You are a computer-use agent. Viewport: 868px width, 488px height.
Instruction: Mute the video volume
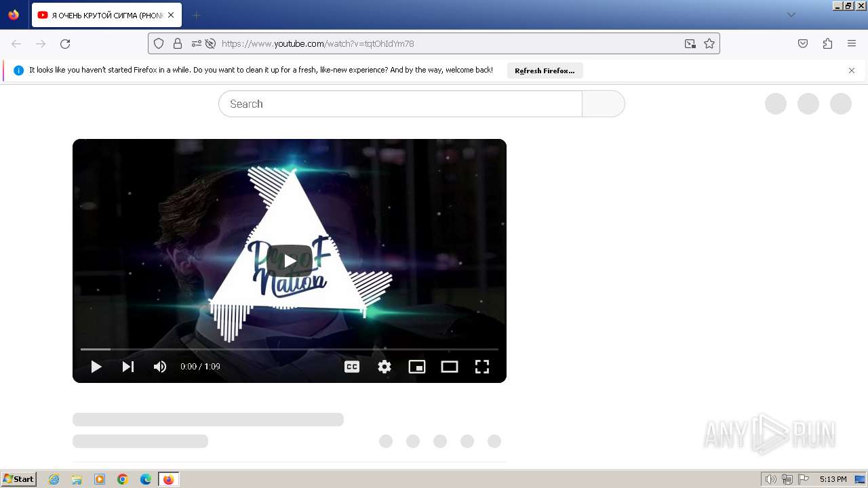[160, 367]
